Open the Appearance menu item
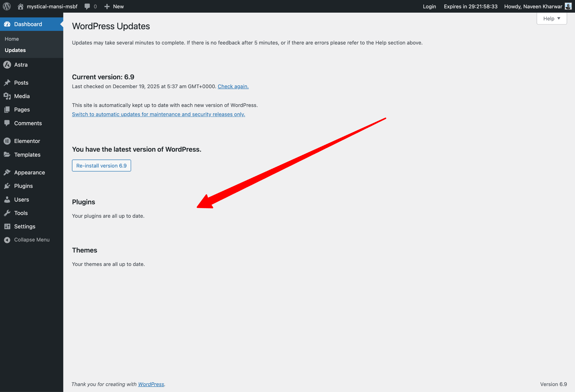 tap(29, 172)
